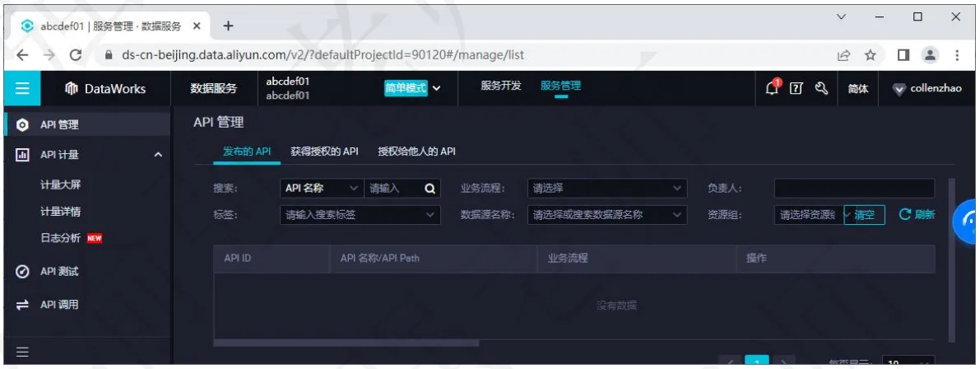Click the vertical page scrollbar

pos(952,259)
